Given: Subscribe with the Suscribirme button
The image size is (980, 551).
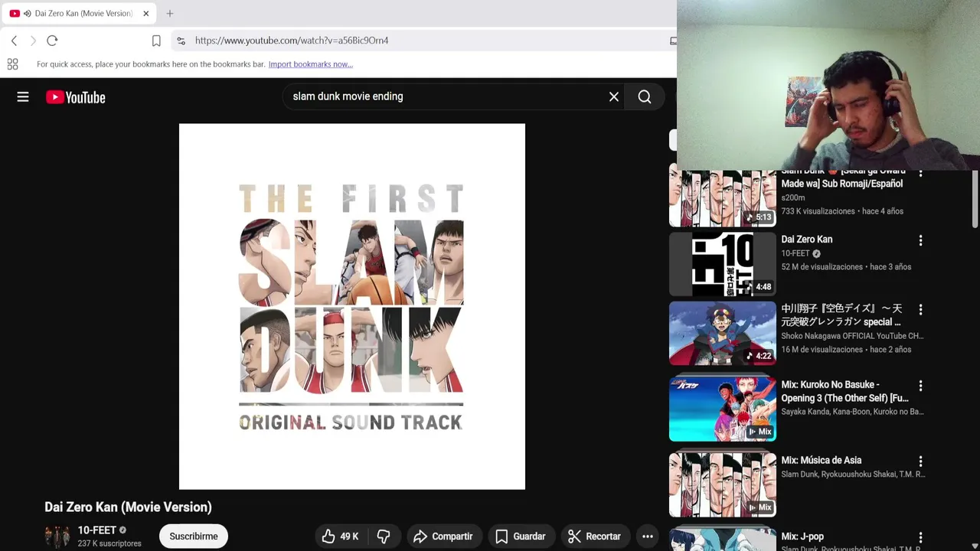Looking at the screenshot, I should click(x=194, y=536).
